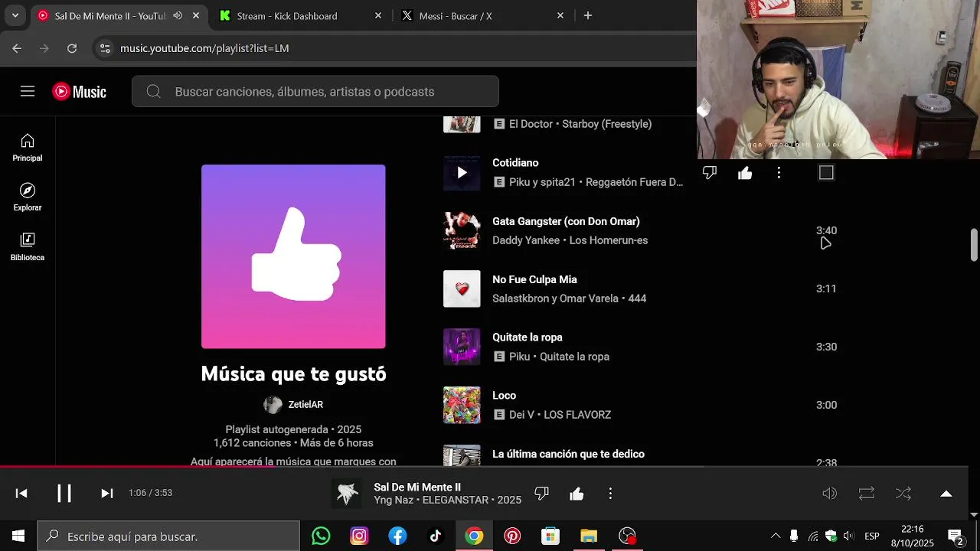This screenshot has height=551, width=980.
Task: Select the No Fue Culpa Mia song
Action: 534,279
